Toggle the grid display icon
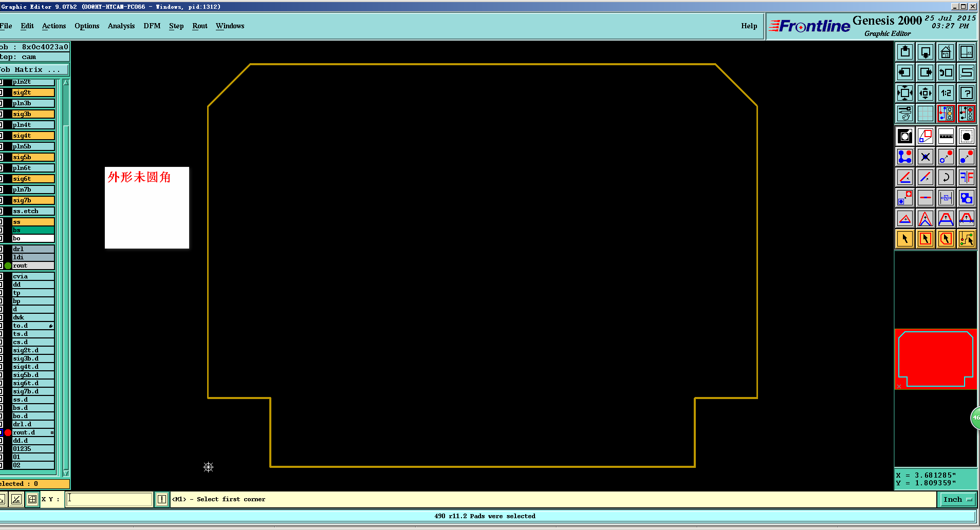980x530 pixels. [x=926, y=113]
